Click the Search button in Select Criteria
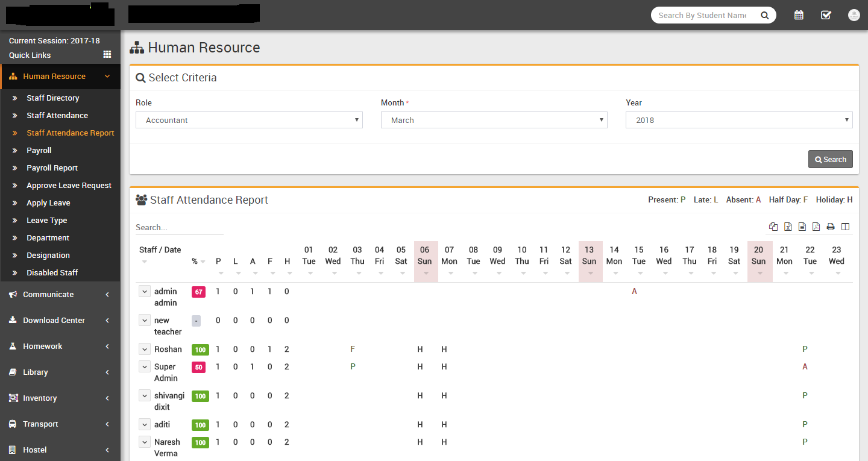The height and width of the screenshot is (461, 868). point(830,159)
